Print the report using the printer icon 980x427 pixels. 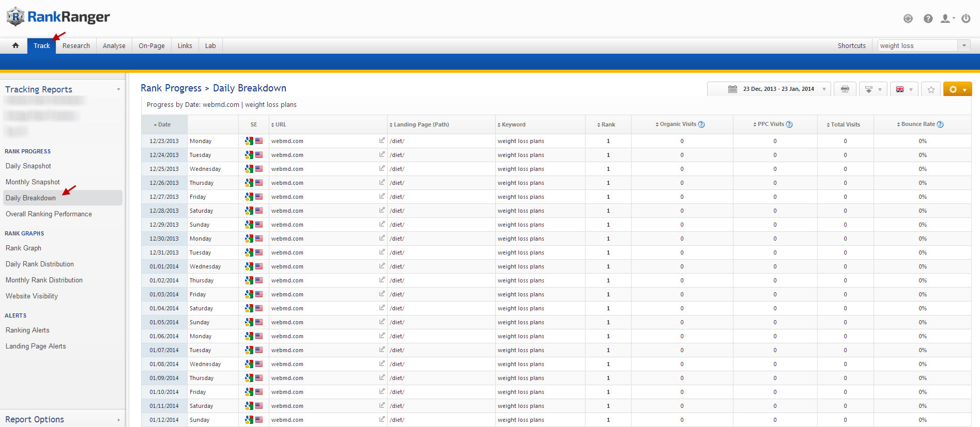click(845, 89)
